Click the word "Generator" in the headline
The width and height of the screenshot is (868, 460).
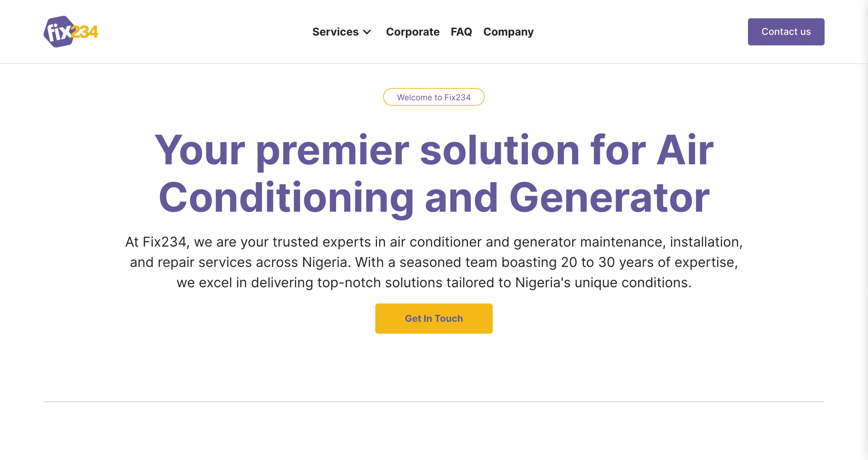609,198
